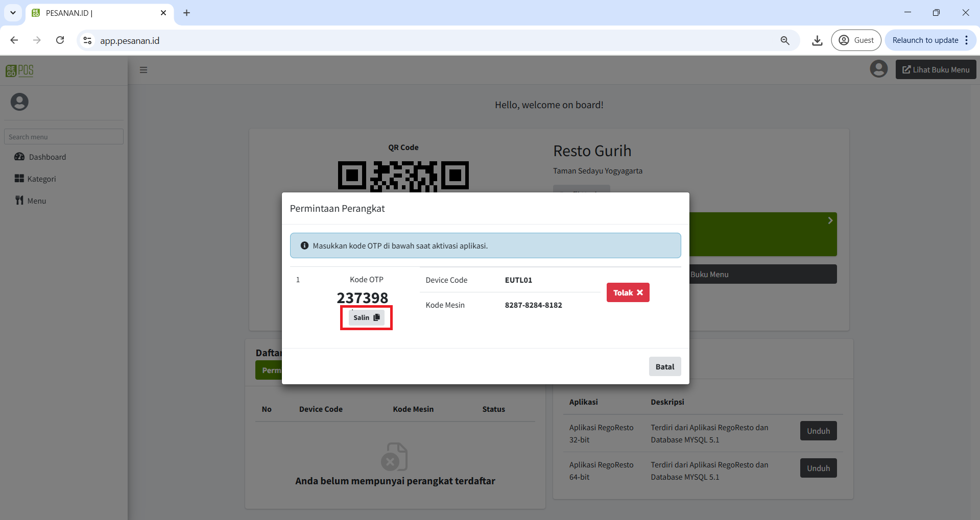The image size is (980, 520).
Task: Open browser downloads icon
Action: (x=817, y=40)
